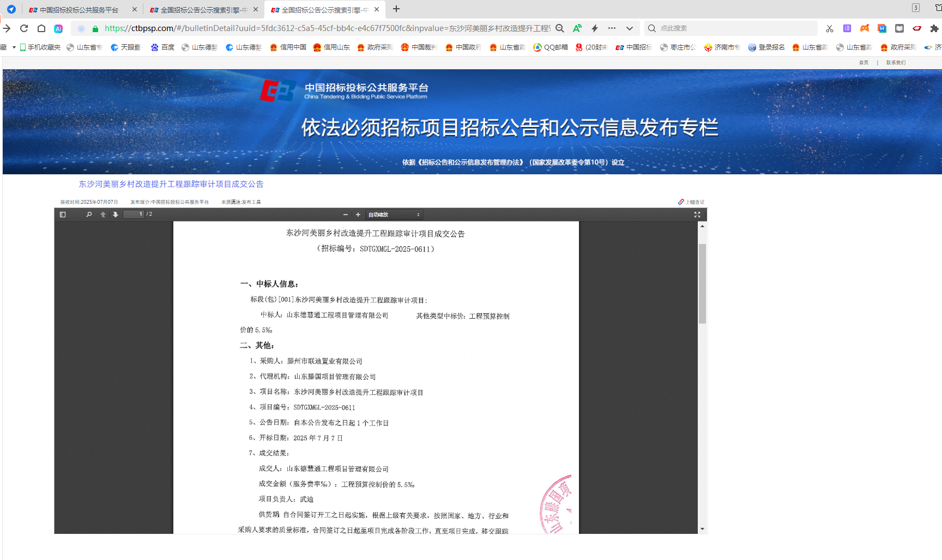Toggle PDF presentation fullscreen mode
This screenshot has height=560, width=942.
pyautogui.click(x=697, y=214)
